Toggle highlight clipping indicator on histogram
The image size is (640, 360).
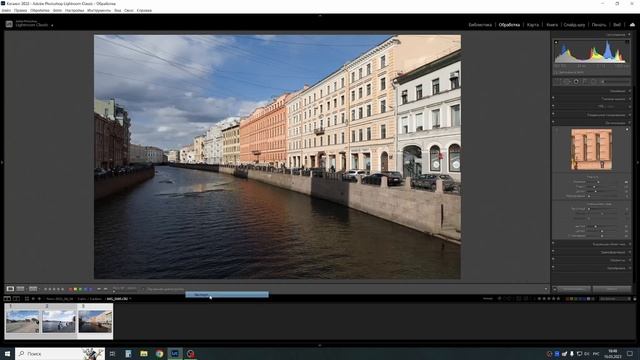click(x=627, y=42)
